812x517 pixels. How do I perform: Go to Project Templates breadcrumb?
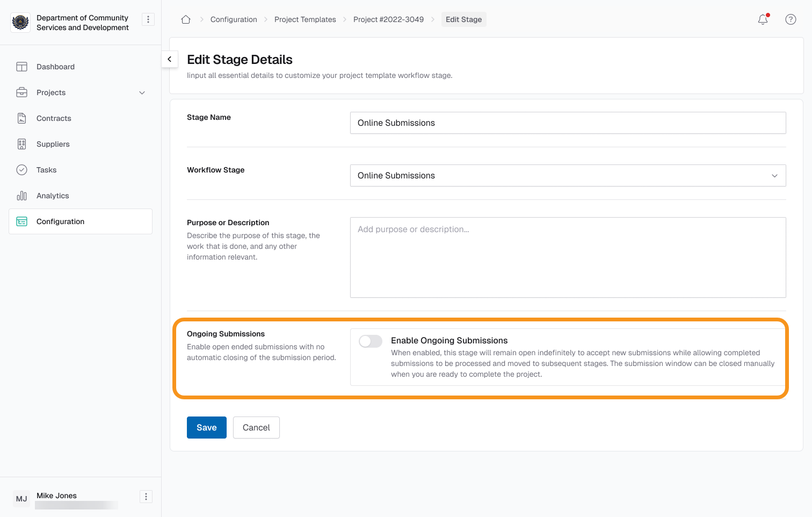pyautogui.click(x=305, y=19)
